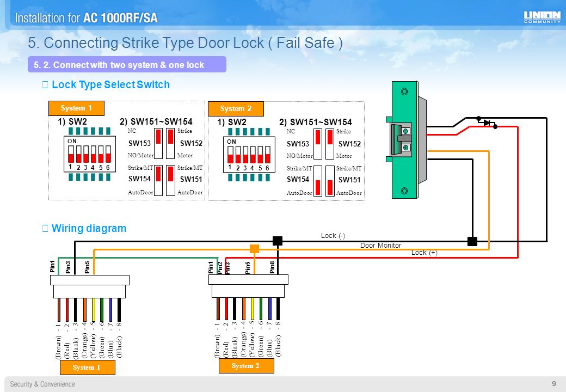Click the 'Installation for AC 1000RF/SA' title
This screenshot has width=566, height=392.
[x=87, y=17]
